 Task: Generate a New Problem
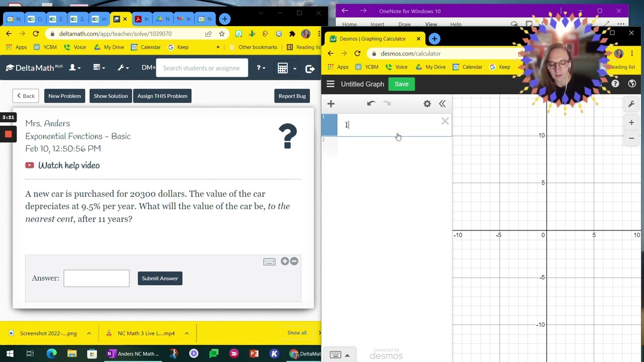(x=64, y=96)
